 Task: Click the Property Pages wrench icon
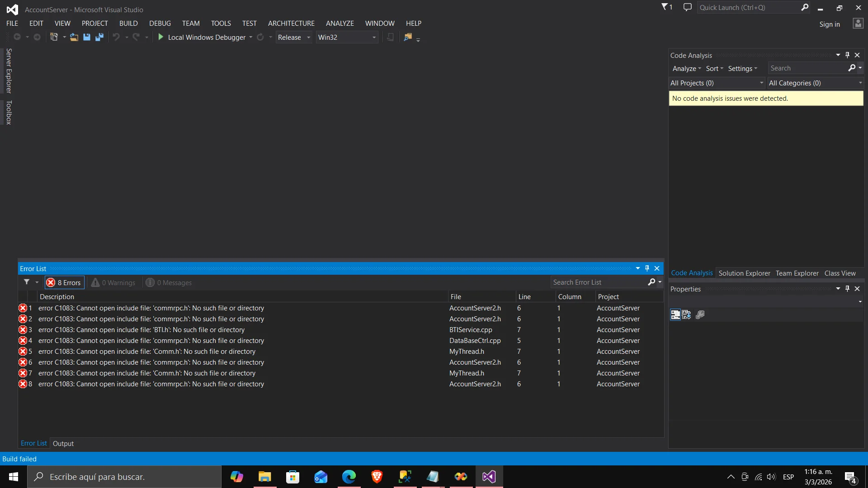click(x=700, y=314)
